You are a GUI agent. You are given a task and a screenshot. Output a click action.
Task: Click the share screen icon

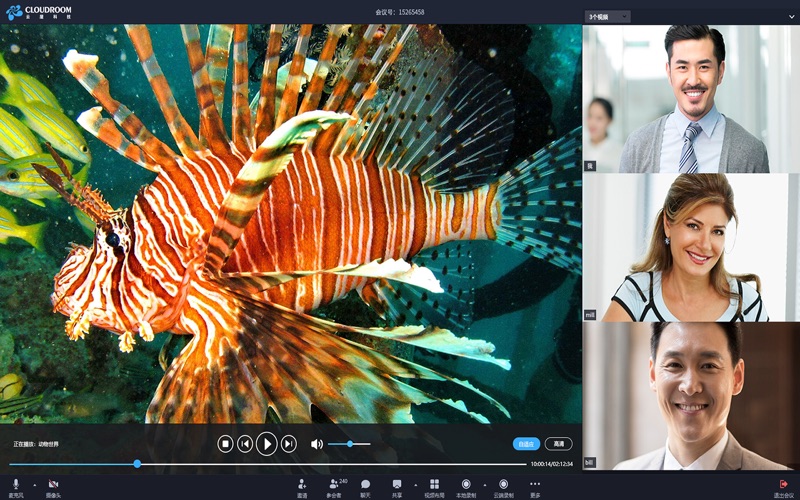point(397,485)
